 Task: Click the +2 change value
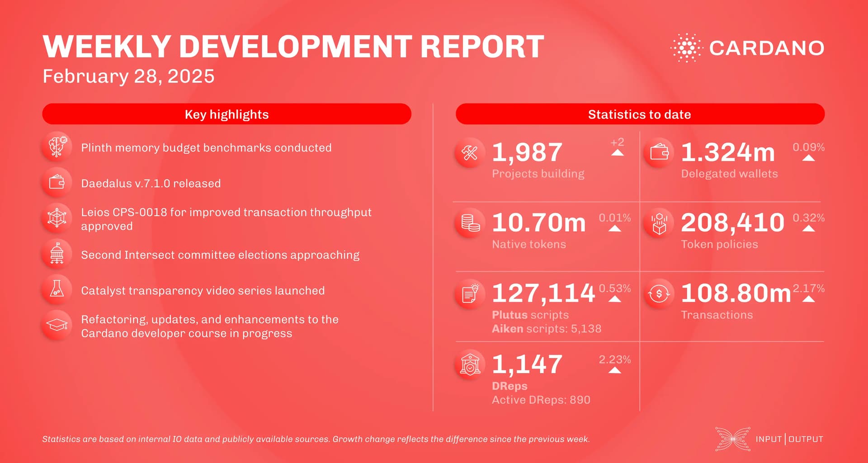click(618, 142)
